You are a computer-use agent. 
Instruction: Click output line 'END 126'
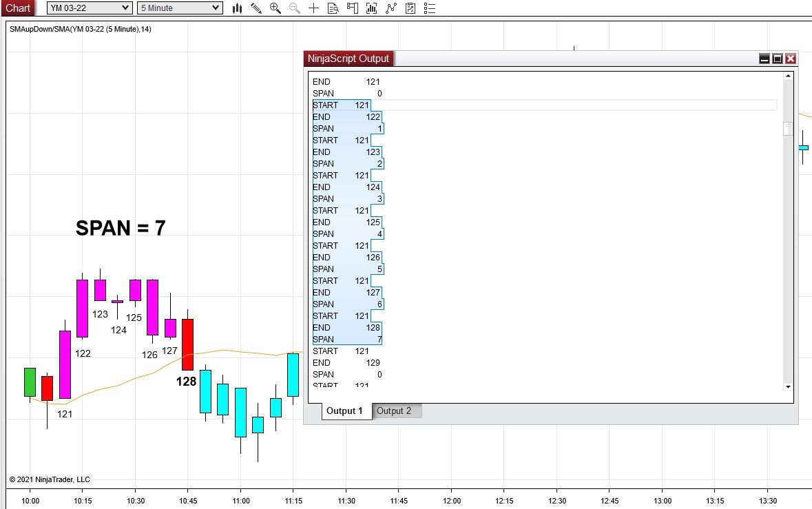coord(346,258)
